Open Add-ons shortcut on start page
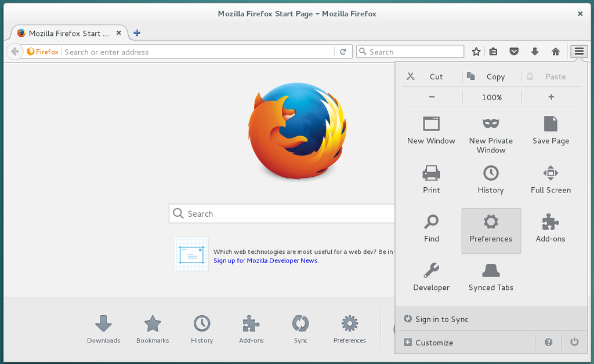The height and width of the screenshot is (364, 594). [x=251, y=330]
